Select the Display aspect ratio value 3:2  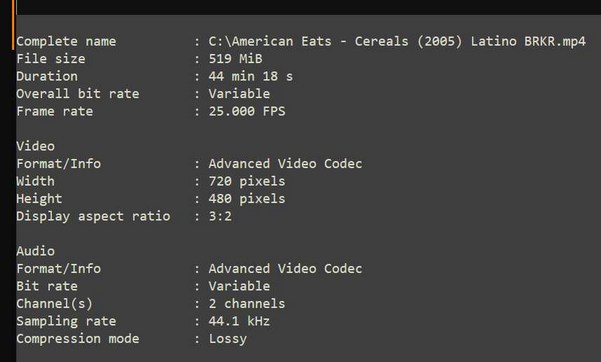220,216
